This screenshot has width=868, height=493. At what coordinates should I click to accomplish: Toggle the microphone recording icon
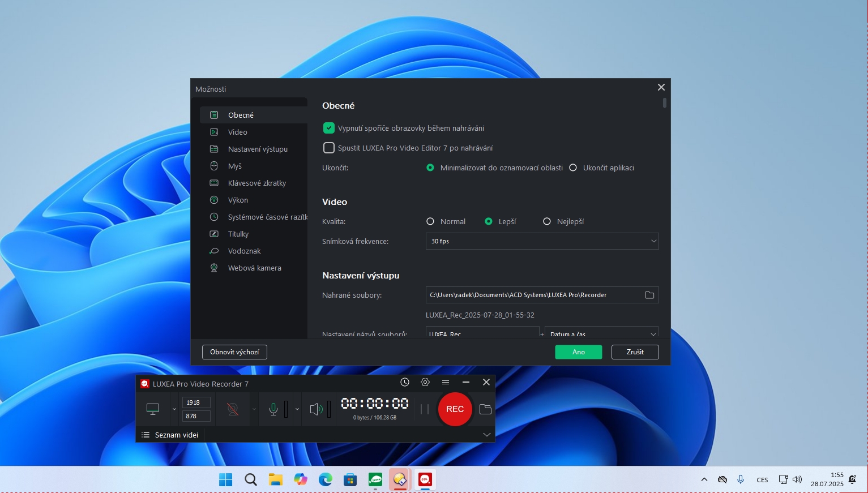pos(273,409)
